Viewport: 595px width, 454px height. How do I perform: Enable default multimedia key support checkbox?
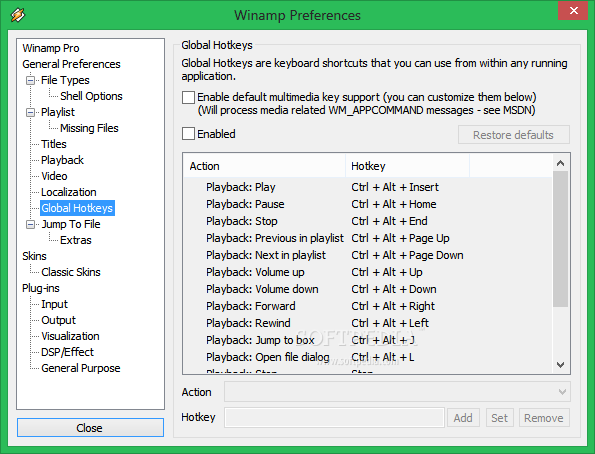(188, 97)
